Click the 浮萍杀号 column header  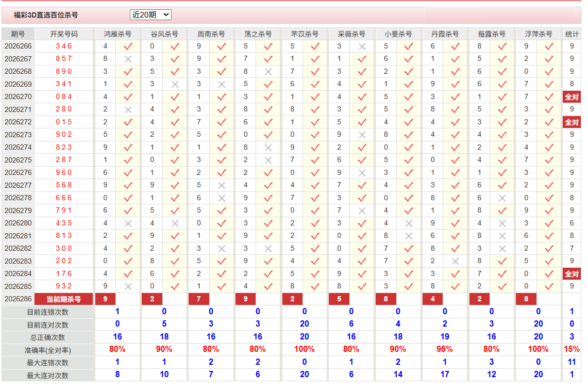[x=539, y=34]
